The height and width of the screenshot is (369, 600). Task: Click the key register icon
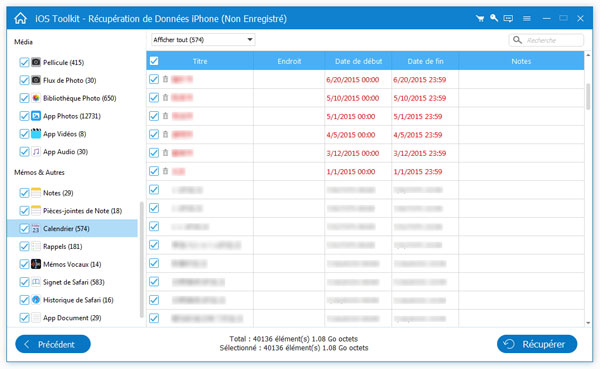[494, 18]
